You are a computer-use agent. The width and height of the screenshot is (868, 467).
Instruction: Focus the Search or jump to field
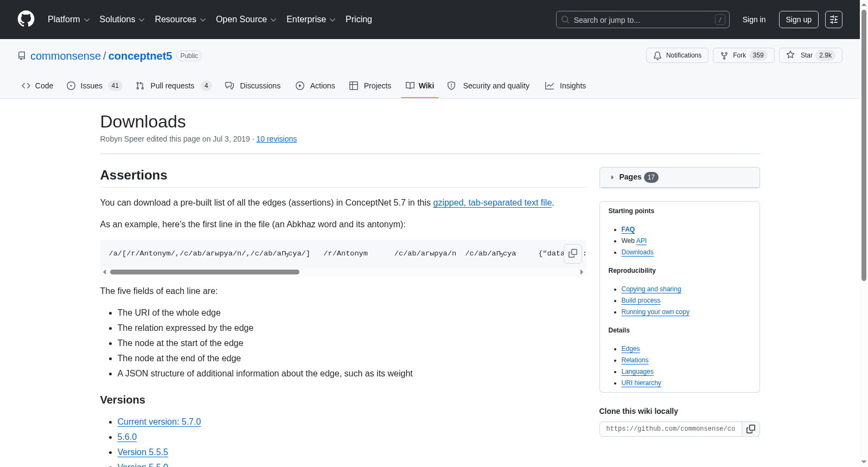[643, 20]
